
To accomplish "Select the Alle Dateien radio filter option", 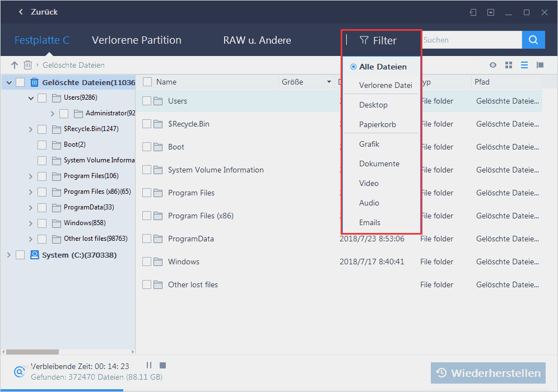I will [x=354, y=67].
